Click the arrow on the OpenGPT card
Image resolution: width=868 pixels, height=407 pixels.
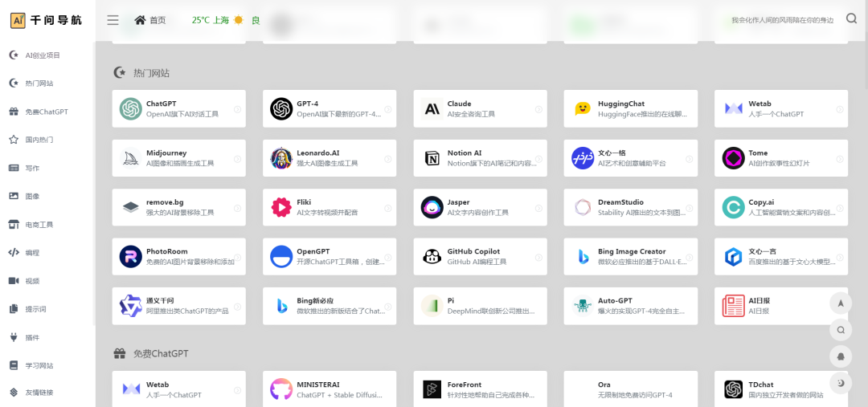[x=387, y=257]
